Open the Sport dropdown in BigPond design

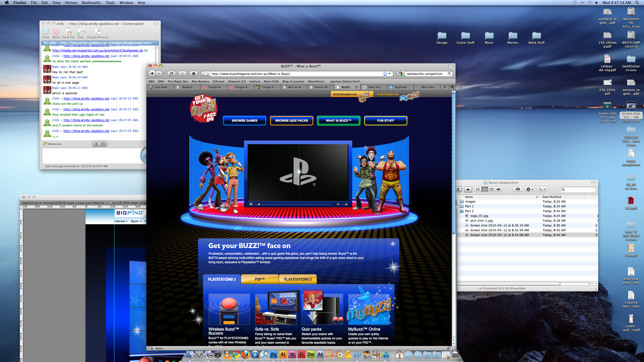136,221
